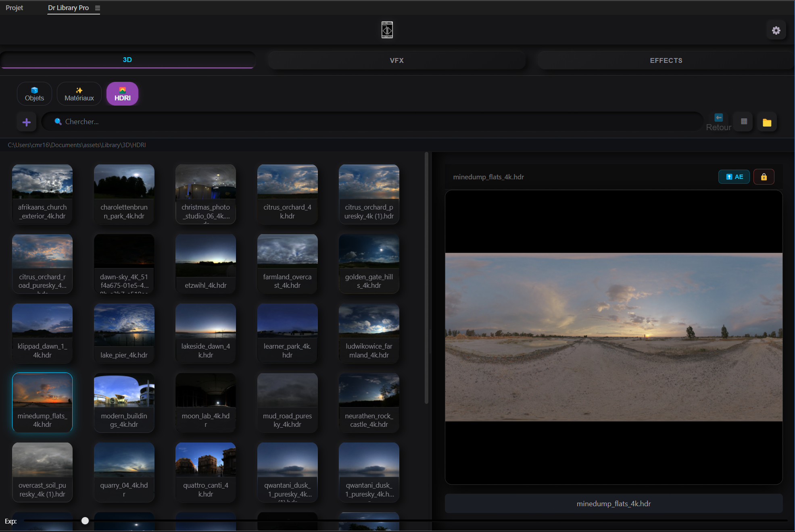Select ludwikowice_farmland_4k.hdr thumbnail

click(x=369, y=333)
